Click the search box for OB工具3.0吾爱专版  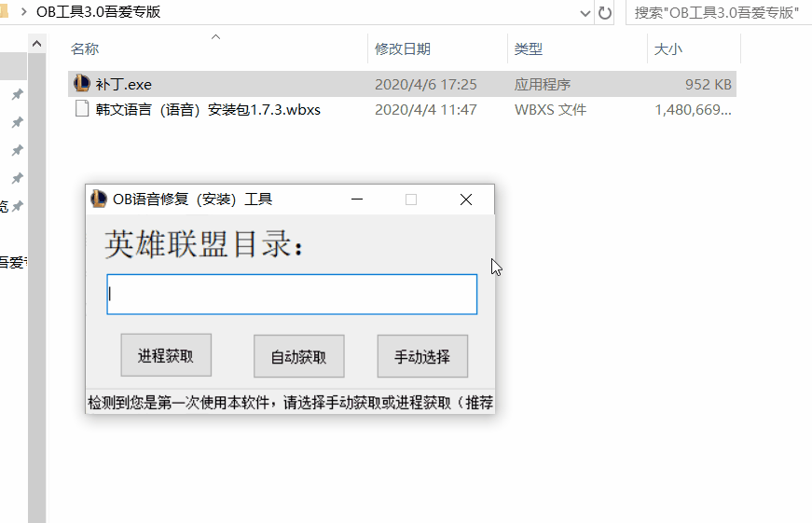point(719,12)
